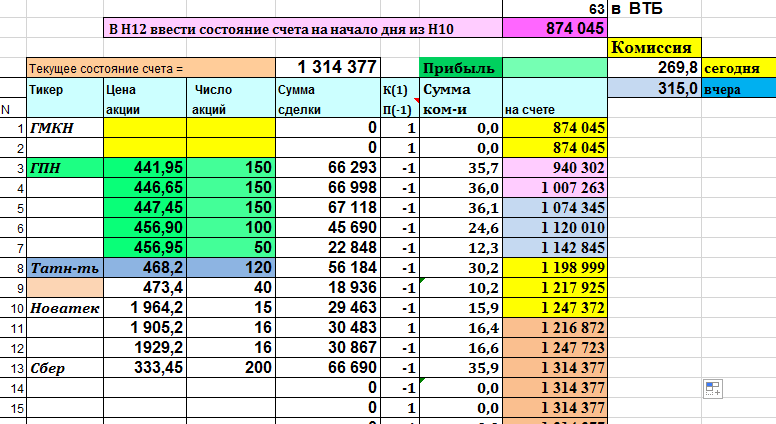The image size is (776, 424).
Task: Click the price cell 473,4
Action: [x=145, y=287]
